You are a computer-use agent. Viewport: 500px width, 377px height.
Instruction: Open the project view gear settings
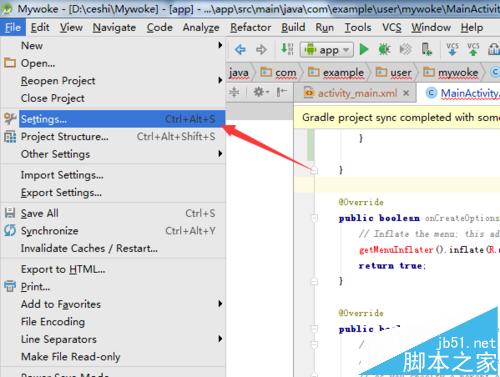click(261, 92)
